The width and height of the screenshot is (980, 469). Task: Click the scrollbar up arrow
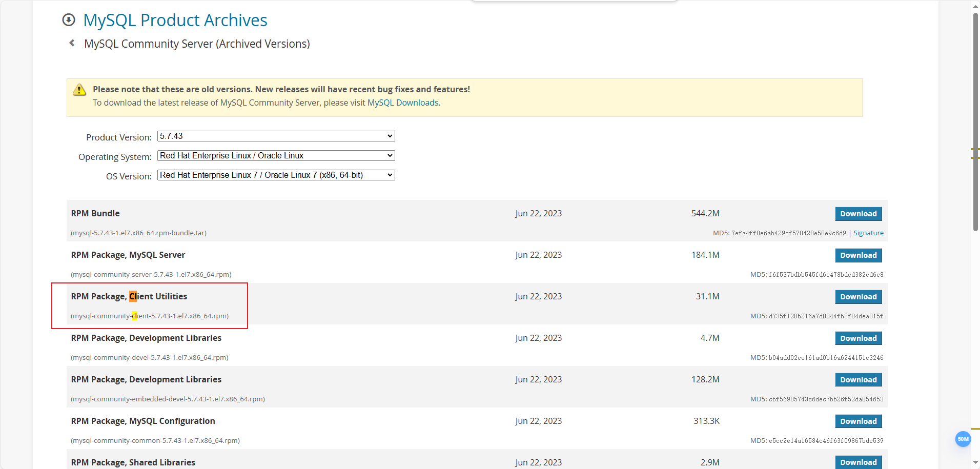click(x=975, y=6)
